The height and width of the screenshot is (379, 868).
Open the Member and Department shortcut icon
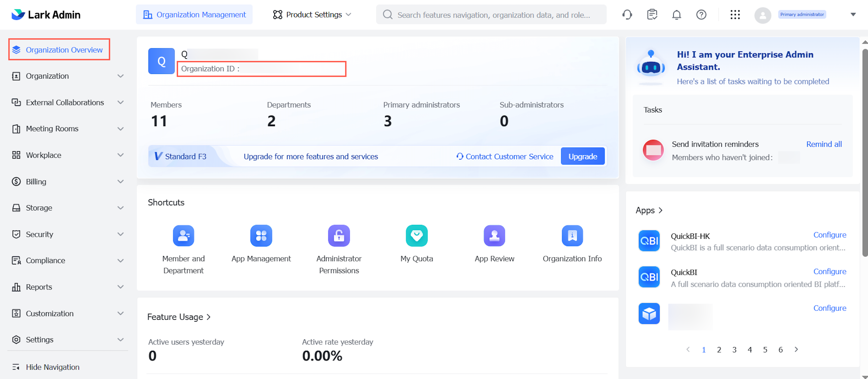pos(183,236)
